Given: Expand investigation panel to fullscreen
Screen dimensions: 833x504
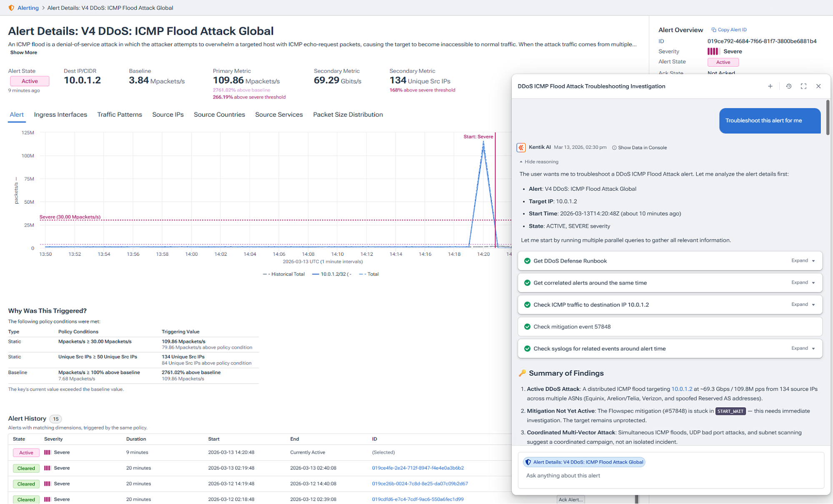Looking at the screenshot, I should tap(803, 86).
